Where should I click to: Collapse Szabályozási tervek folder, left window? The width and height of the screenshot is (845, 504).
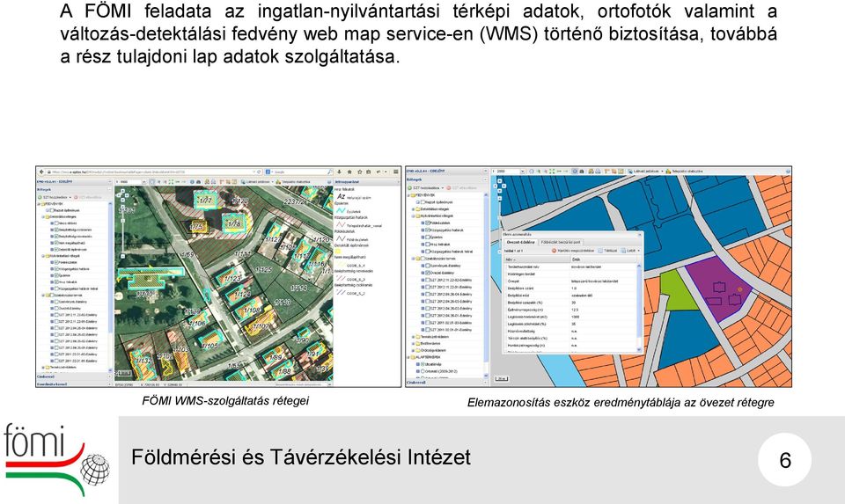coord(43,295)
